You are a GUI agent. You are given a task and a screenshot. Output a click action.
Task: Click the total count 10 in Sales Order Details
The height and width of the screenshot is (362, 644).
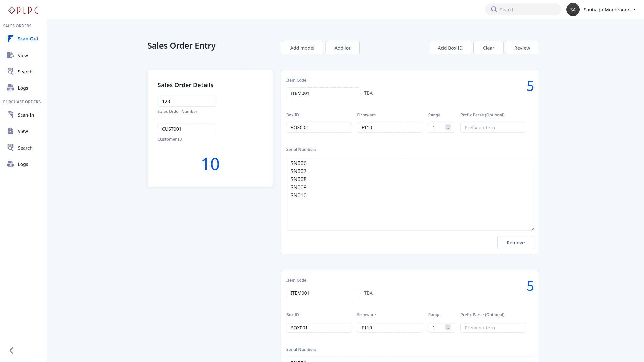click(210, 164)
